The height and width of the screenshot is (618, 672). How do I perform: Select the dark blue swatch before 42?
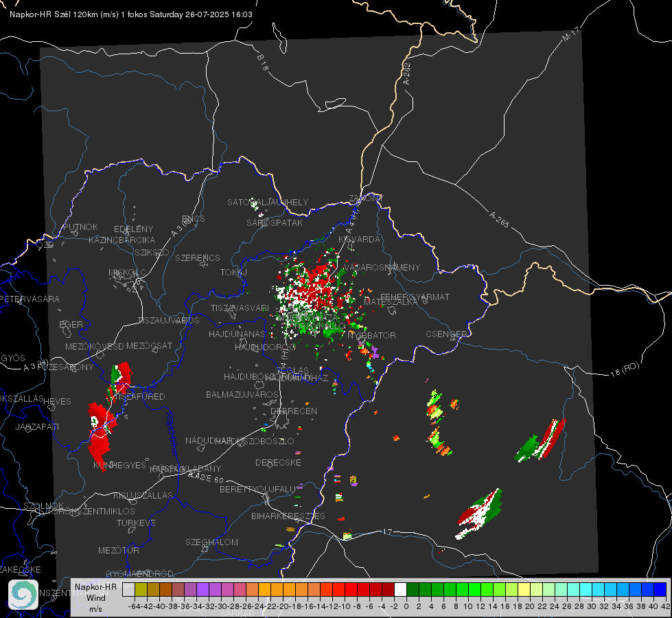click(x=660, y=589)
